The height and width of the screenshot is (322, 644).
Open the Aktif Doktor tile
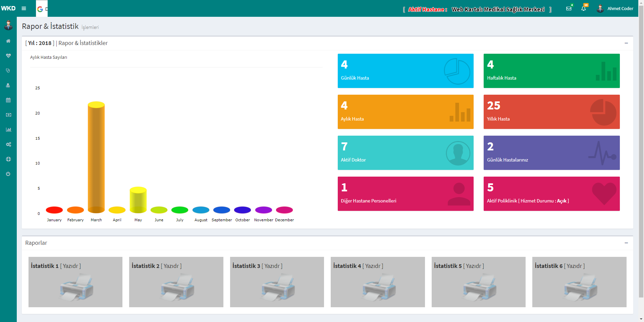pyautogui.click(x=406, y=153)
